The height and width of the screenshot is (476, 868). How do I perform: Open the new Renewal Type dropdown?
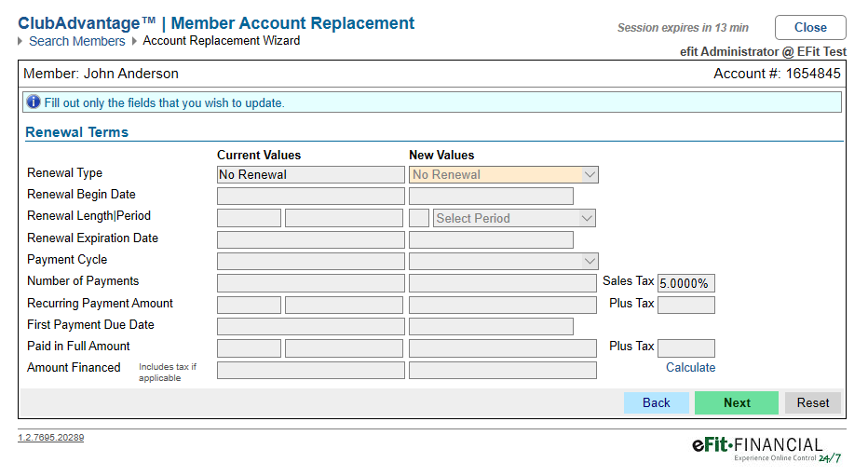click(x=504, y=174)
